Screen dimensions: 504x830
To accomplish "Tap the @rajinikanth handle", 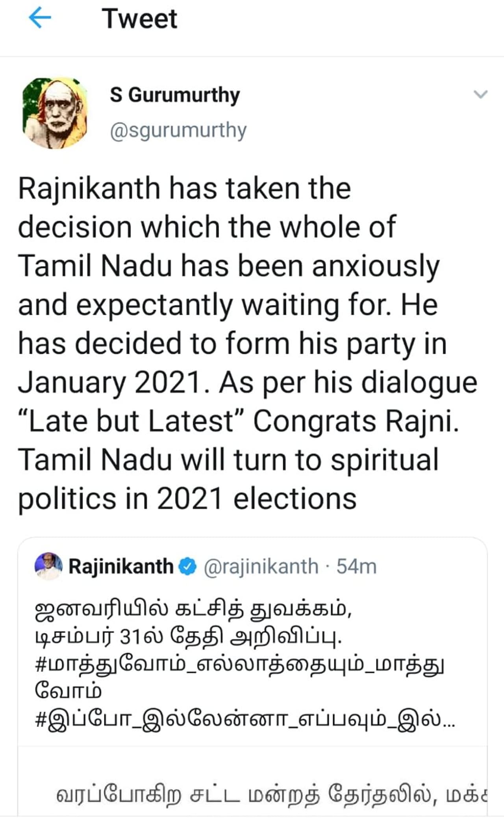I will (x=261, y=567).
